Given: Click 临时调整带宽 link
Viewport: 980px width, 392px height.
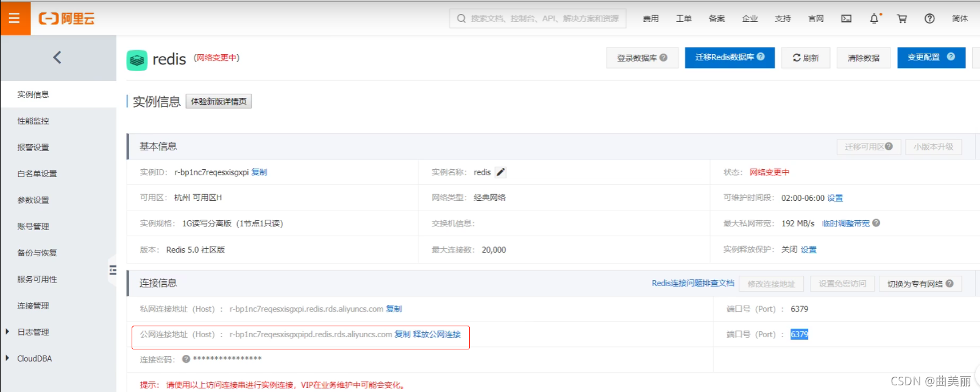Looking at the screenshot, I should tap(846, 223).
